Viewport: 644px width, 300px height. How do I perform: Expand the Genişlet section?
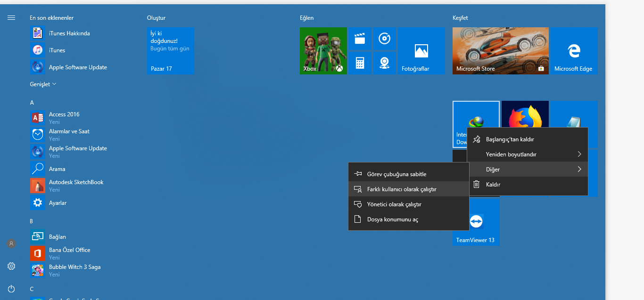[x=42, y=84]
